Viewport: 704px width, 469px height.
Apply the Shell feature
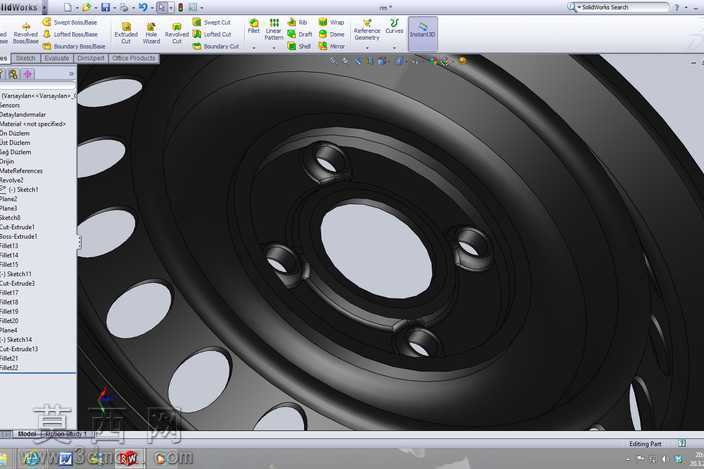coord(299,46)
